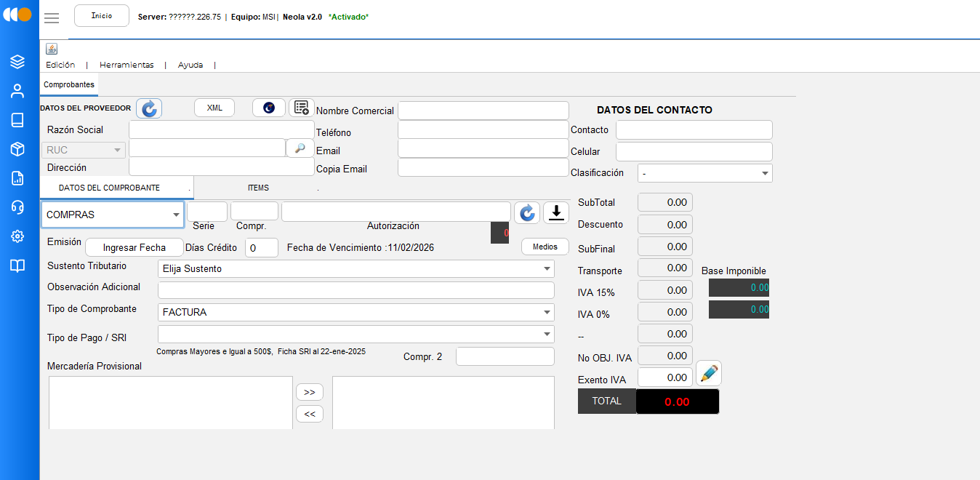Click the magnifier search icon next to RUC field
980x480 pixels.
(x=300, y=148)
